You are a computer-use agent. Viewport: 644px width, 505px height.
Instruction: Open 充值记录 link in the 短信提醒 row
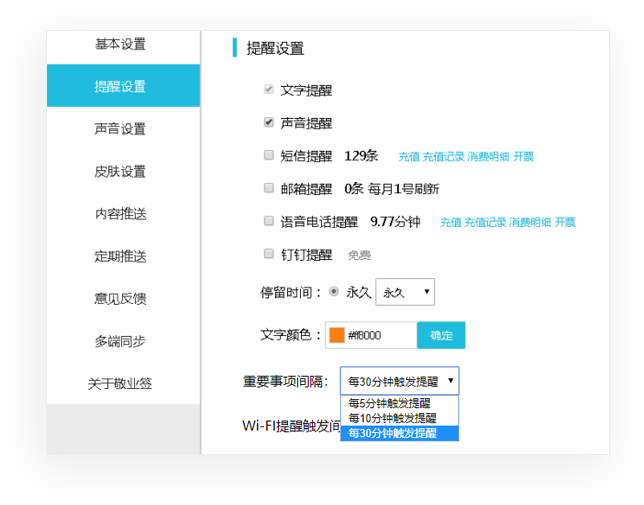tap(444, 156)
